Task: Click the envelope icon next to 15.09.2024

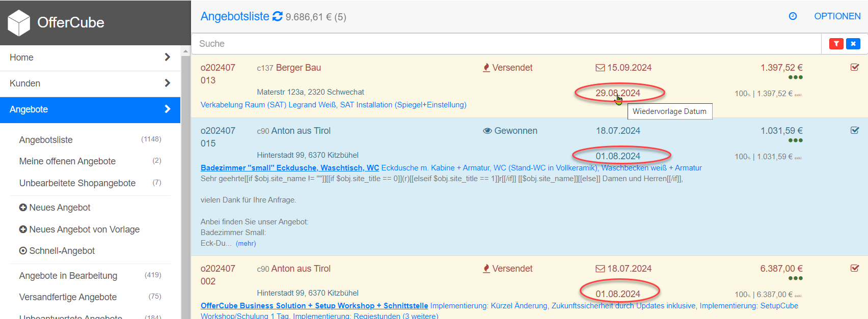Action: pyautogui.click(x=601, y=68)
